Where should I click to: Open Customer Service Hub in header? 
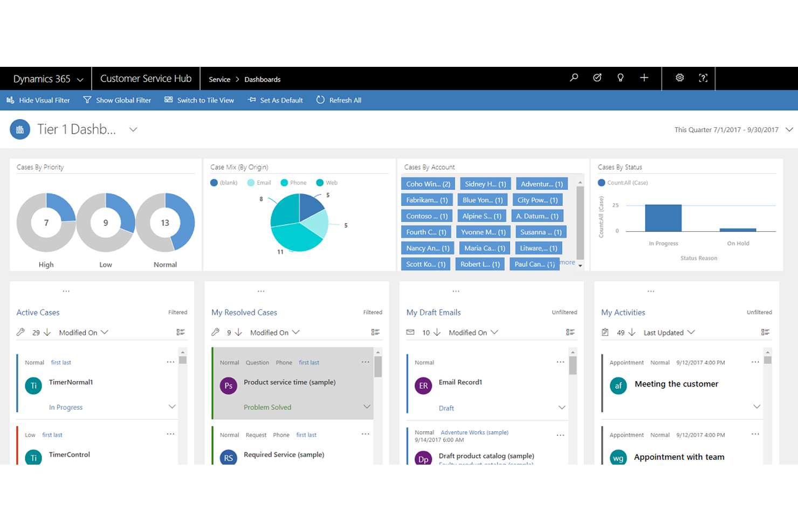146,79
